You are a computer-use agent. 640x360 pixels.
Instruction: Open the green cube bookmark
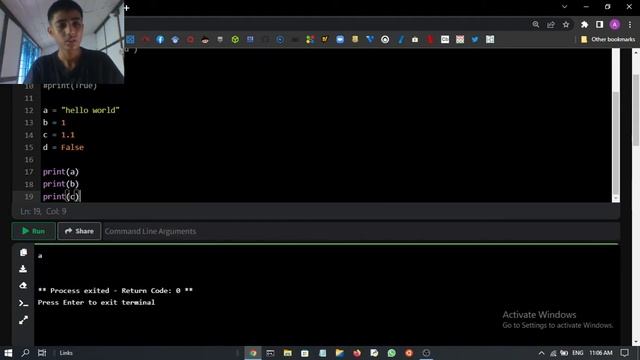coord(235,40)
